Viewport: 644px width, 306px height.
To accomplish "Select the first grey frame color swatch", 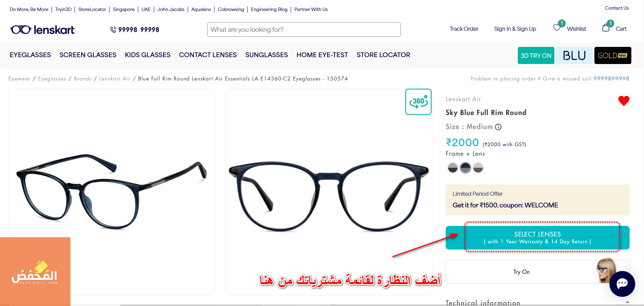I will [x=452, y=168].
